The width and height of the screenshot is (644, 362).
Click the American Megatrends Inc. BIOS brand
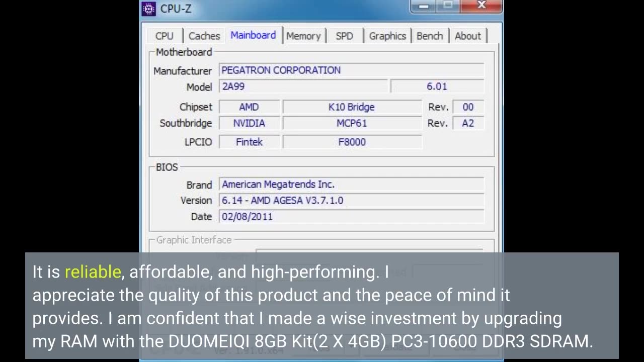352,185
